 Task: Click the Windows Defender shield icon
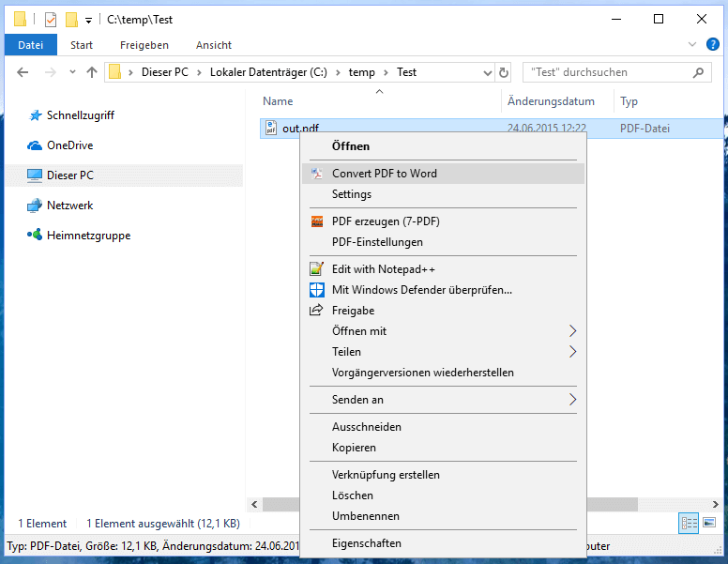click(317, 290)
